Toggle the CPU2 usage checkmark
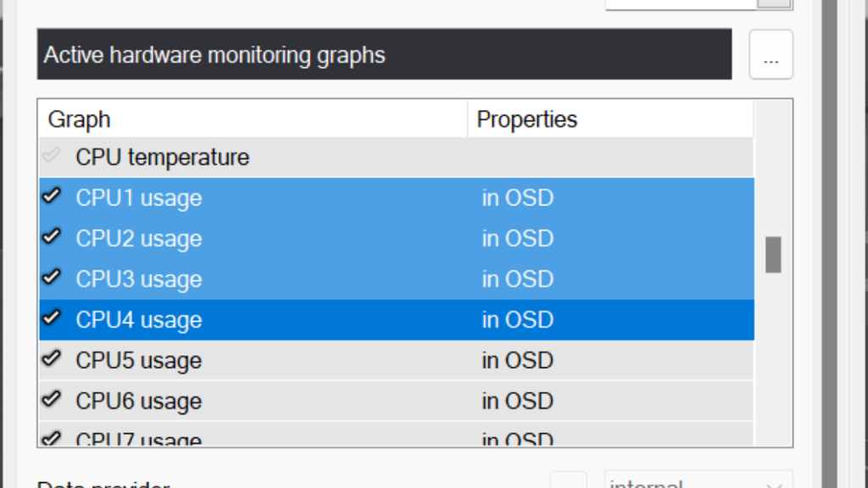The height and width of the screenshot is (488, 868). [x=52, y=237]
